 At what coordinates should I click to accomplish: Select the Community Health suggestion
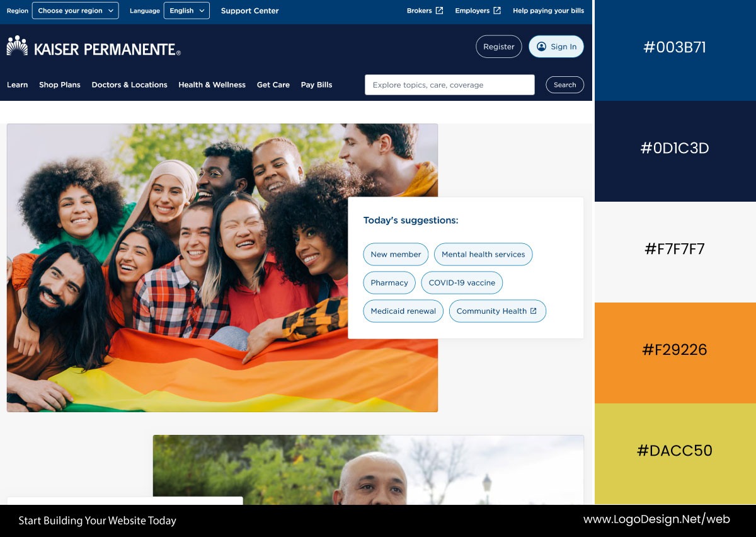coord(498,311)
